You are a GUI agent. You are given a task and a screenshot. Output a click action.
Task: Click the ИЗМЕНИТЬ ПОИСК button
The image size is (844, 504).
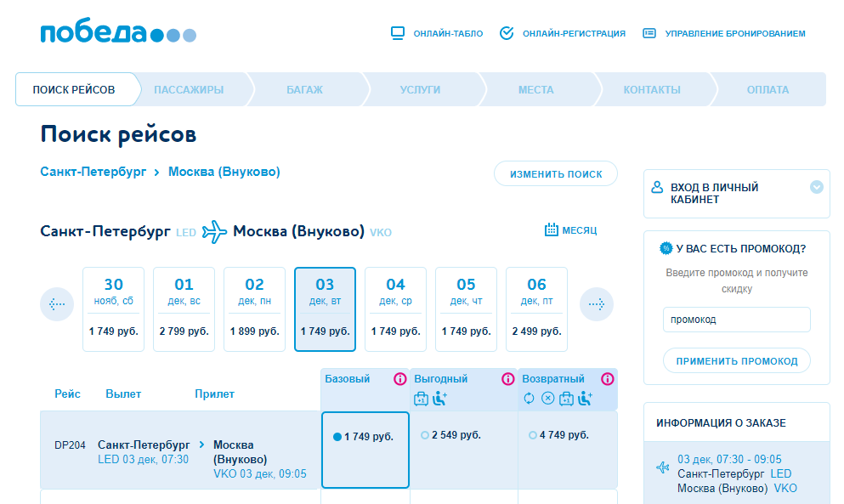556,174
